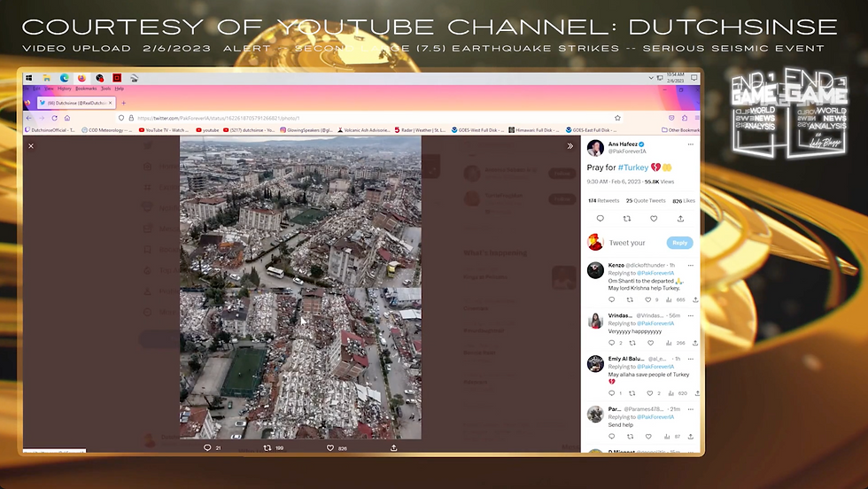The height and width of the screenshot is (489, 868).
Task: Click retweet icon below the photo
Action: [x=267, y=447]
